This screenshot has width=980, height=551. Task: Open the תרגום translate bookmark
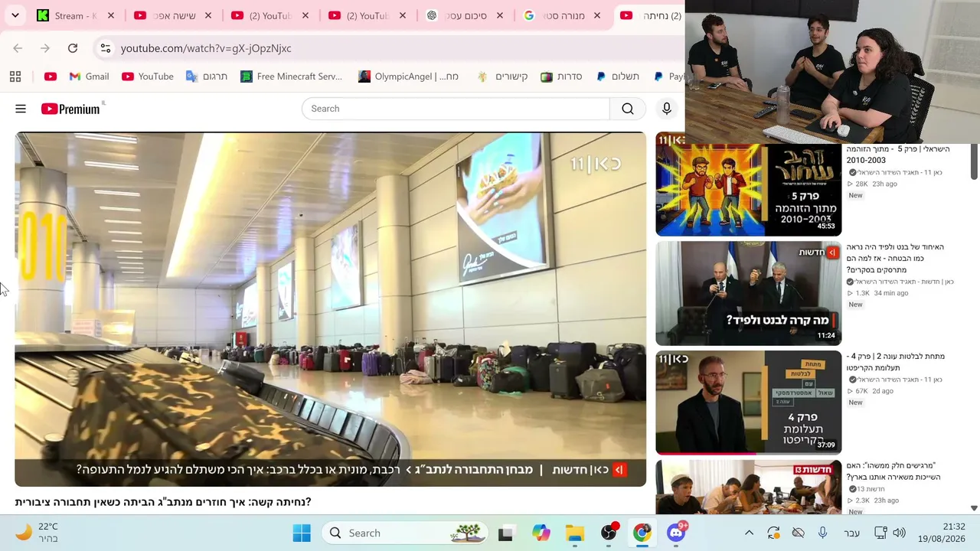coord(207,77)
